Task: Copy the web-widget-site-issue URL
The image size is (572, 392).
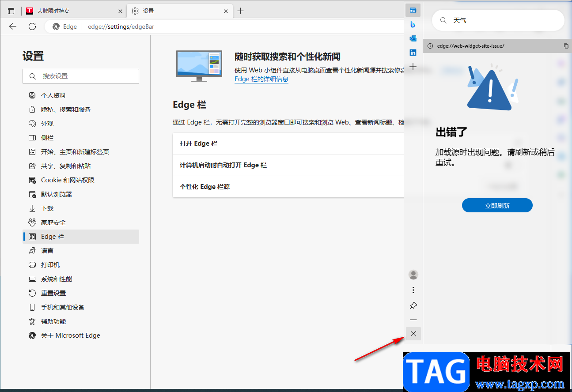Action: click(x=566, y=46)
